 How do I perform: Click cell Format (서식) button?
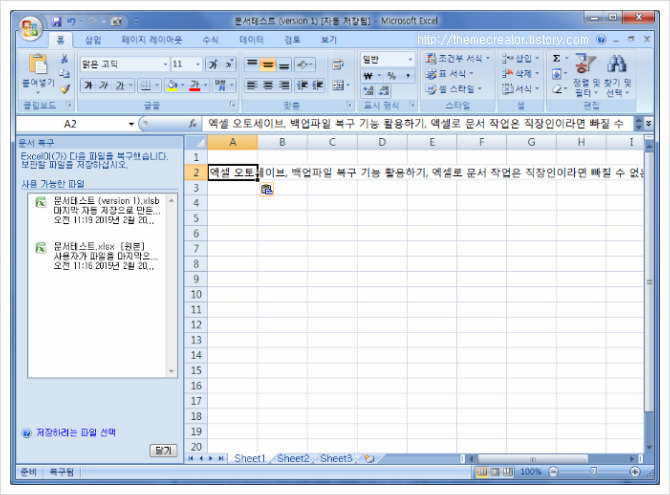click(520, 89)
